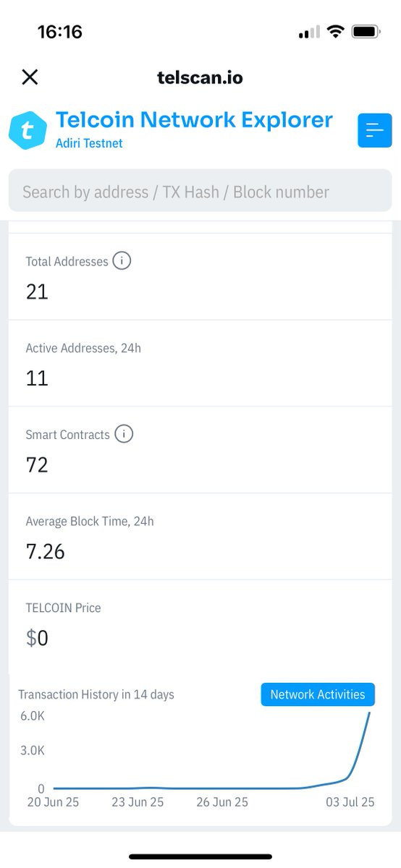This screenshot has height=868, width=401.
Task: Click the chart line at 23 Jun 25
Action: pos(138,788)
